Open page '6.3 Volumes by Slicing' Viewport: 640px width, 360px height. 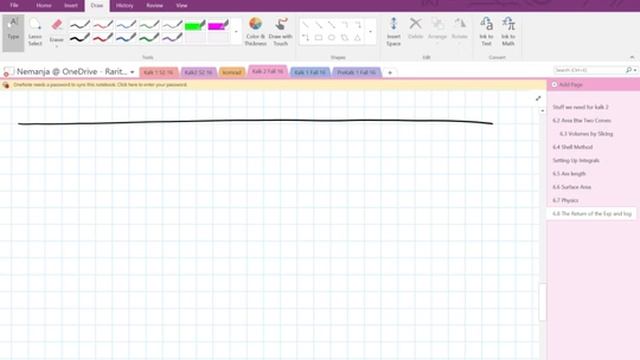coord(586,133)
